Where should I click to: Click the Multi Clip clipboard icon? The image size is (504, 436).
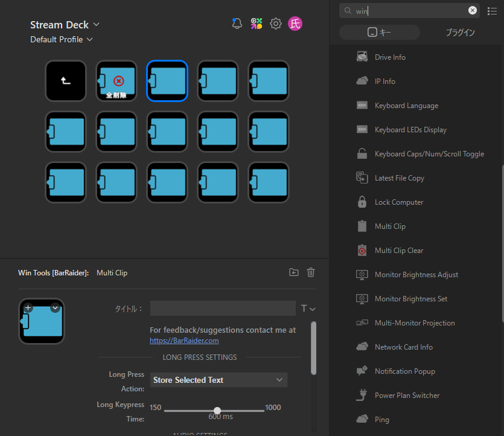362,226
